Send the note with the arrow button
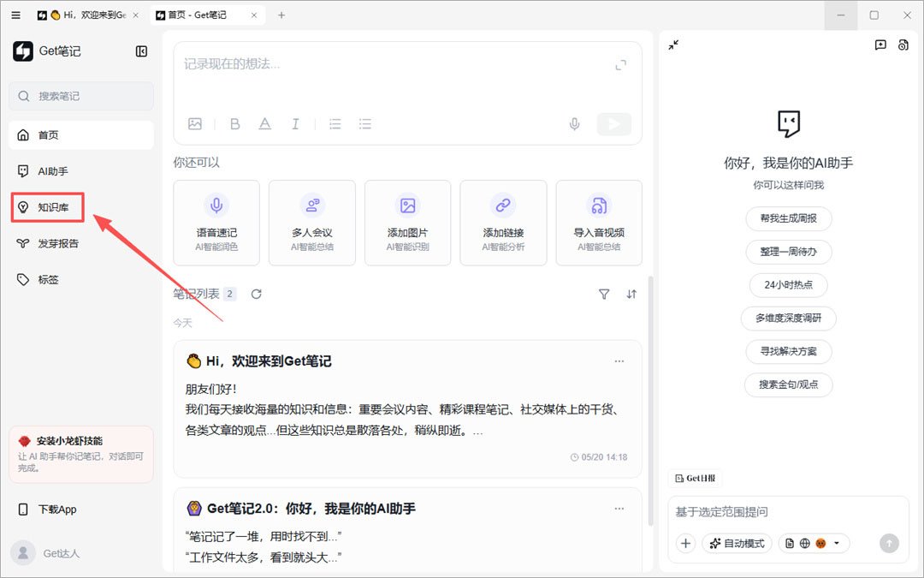The height and width of the screenshot is (578, 924). (614, 124)
